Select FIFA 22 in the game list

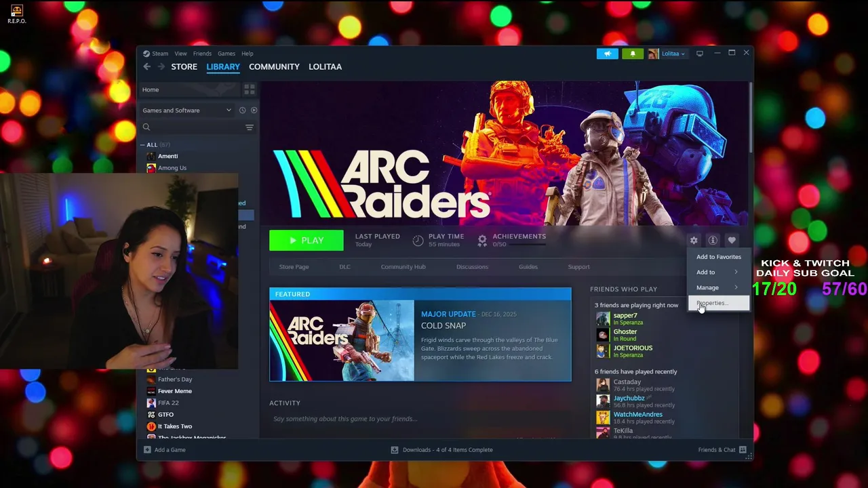pyautogui.click(x=168, y=403)
